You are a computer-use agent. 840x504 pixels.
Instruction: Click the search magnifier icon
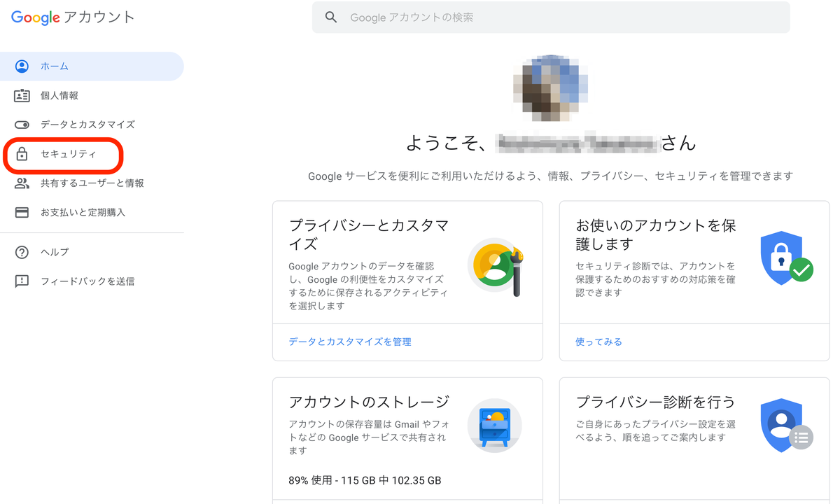pyautogui.click(x=331, y=17)
